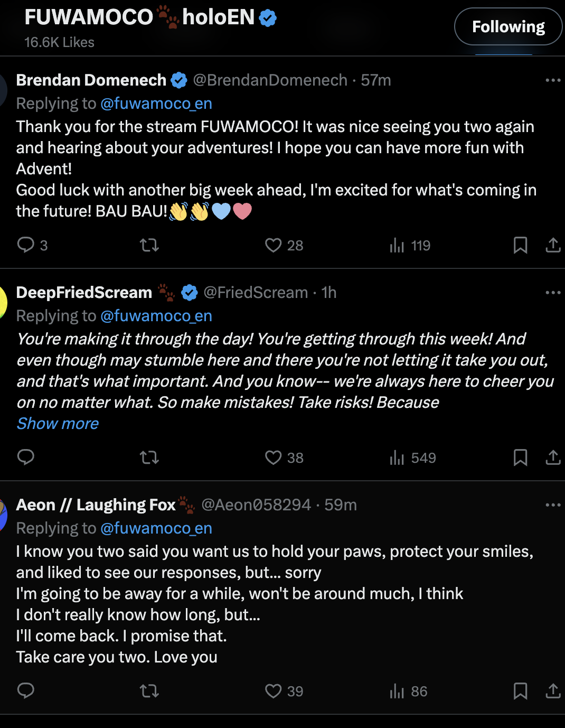Toggle the Following button for FUWAMOCO

[508, 26]
